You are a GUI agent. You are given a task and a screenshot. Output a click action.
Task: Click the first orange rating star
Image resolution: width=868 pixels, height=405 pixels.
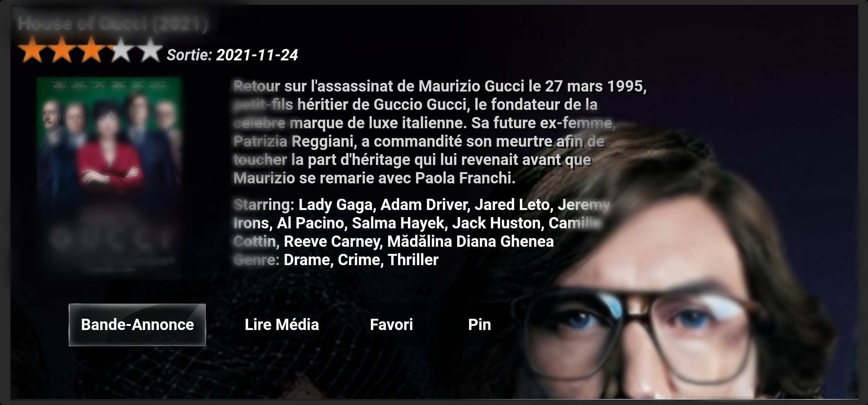click(x=33, y=50)
